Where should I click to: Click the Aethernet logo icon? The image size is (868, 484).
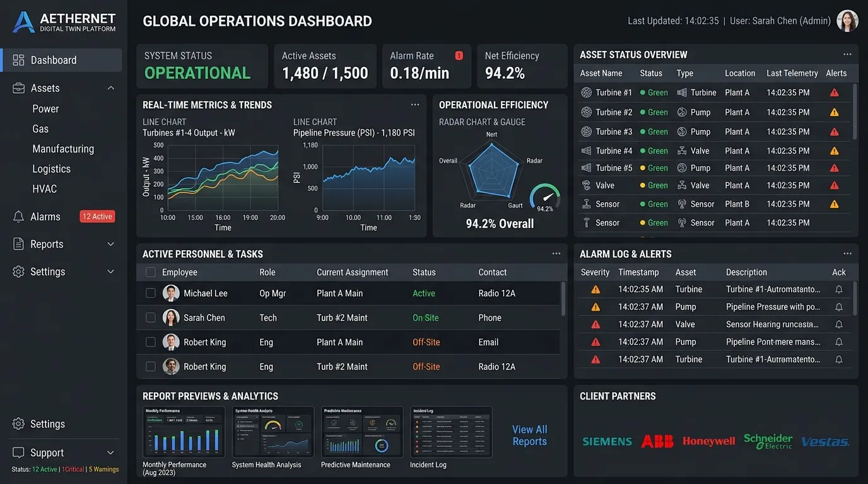click(24, 21)
